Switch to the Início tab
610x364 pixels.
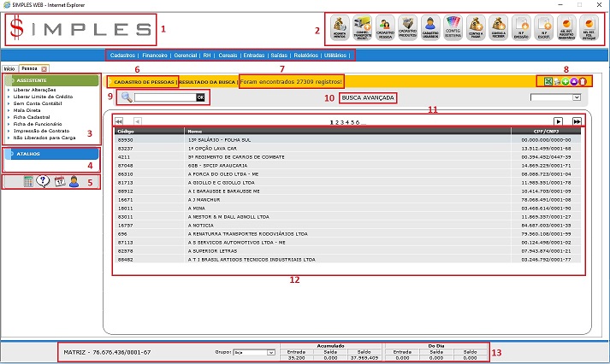coord(9,67)
